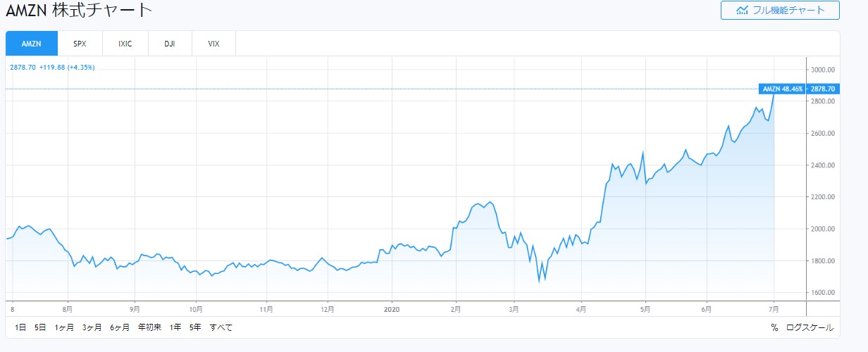Set time range to 1年
This screenshot has height=352, width=868.
(x=175, y=327)
